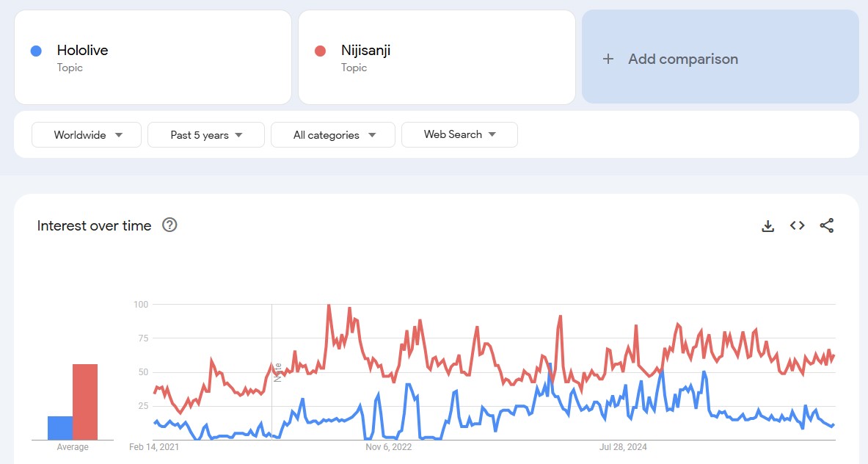Image resolution: width=868 pixels, height=464 pixels.
Task: Click the Topic label under Hololive
Action: tap(70, 68)
